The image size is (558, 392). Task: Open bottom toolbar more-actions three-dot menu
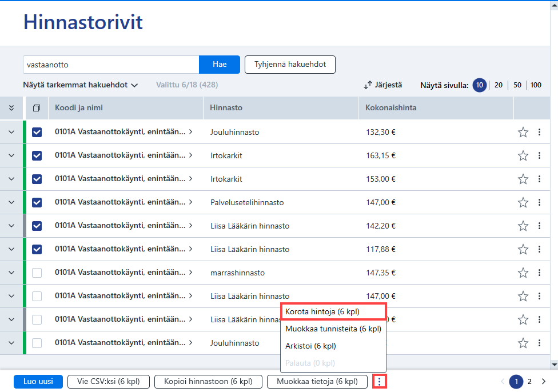[x=380, y=382]
